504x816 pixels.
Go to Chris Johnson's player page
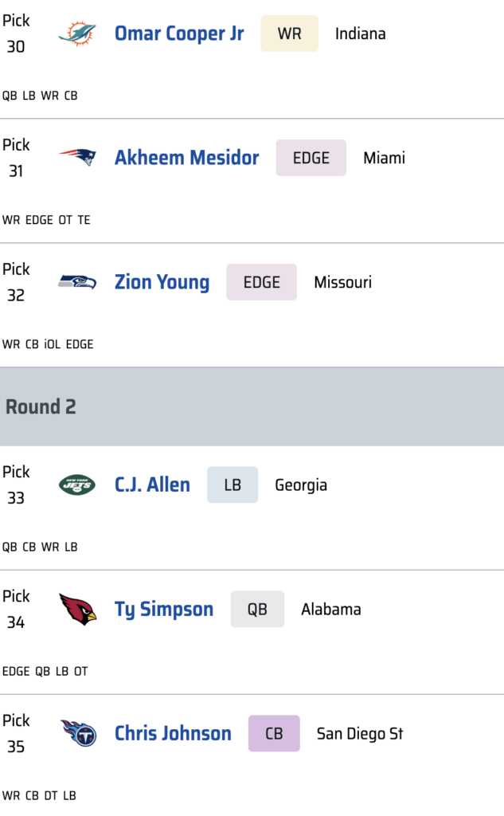(x=173, y=733)
